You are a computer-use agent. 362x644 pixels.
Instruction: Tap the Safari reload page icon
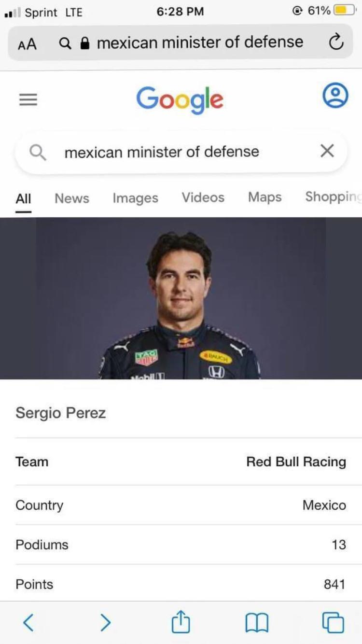click(x=336, y=43)
